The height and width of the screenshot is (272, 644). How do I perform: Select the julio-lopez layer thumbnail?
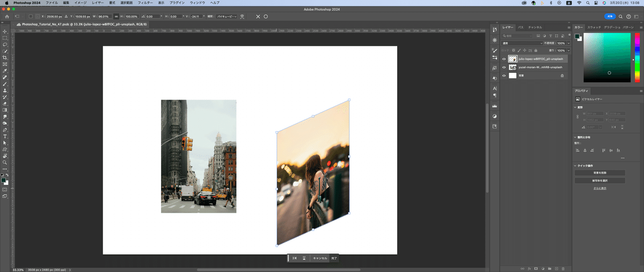(513, 59)
